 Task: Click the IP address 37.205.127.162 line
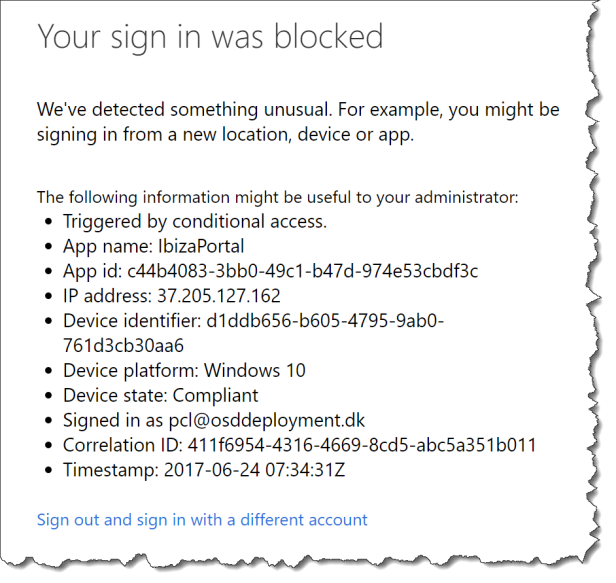(x=172, y=296)
